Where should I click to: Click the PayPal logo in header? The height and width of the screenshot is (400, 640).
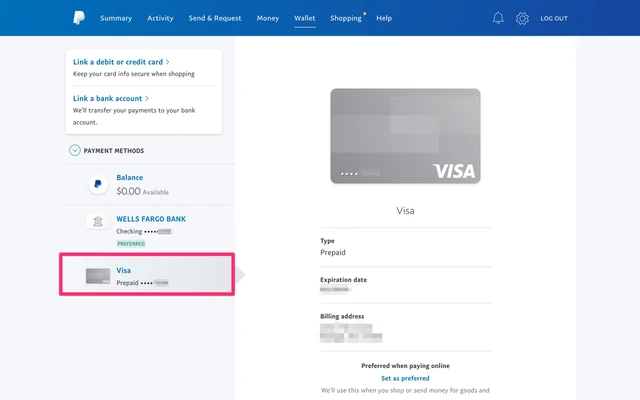point(78,18)
